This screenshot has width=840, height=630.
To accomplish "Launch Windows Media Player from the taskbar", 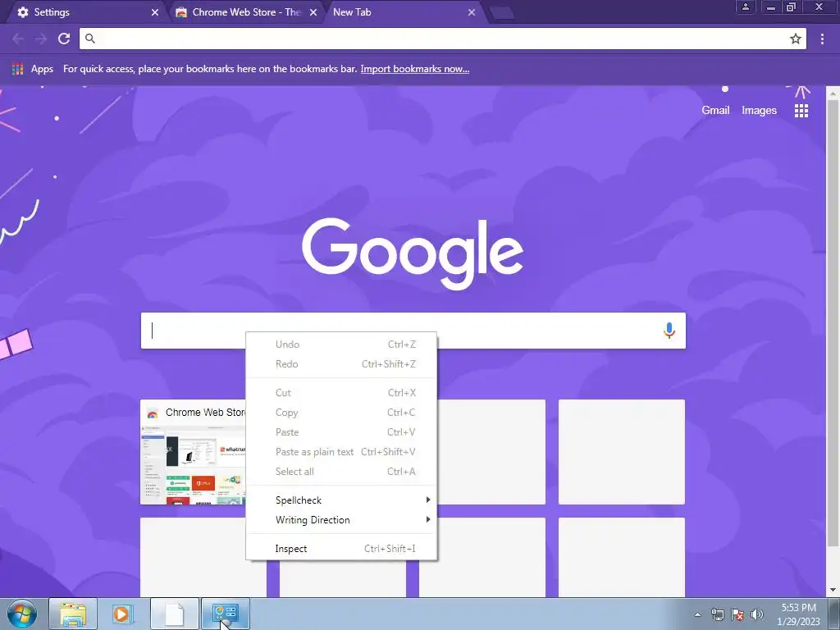I will (123, 614).
